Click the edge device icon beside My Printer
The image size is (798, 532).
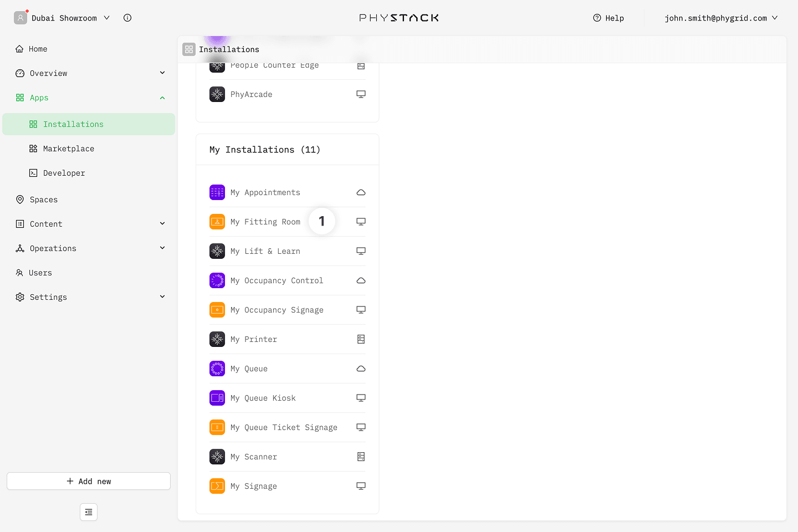(361, 339)
